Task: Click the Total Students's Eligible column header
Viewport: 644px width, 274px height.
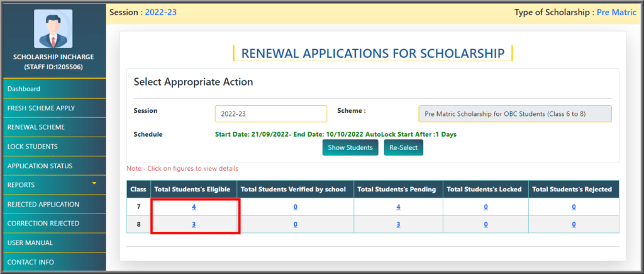Action: [x=194, y=189]
